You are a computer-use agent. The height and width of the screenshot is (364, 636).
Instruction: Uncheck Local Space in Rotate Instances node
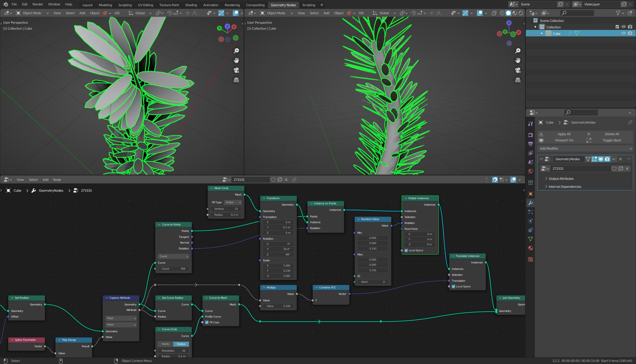pyautogui.click(x=406, y=250)
